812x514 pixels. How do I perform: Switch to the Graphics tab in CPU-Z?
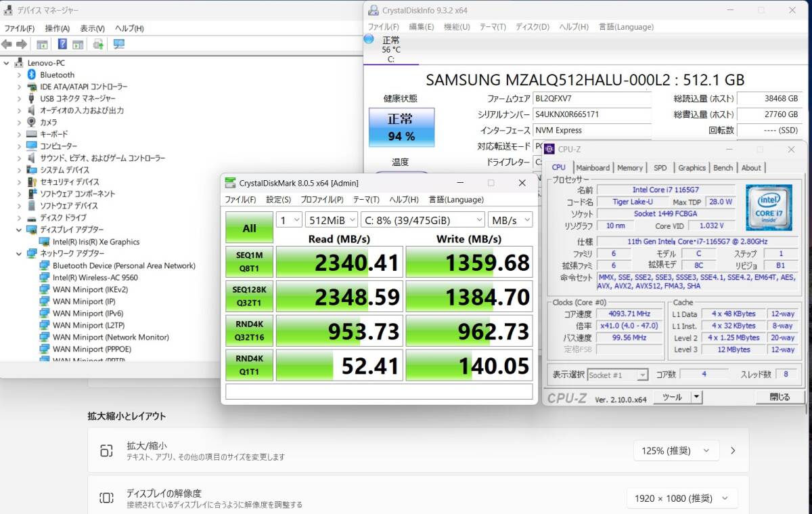(692, 167)
